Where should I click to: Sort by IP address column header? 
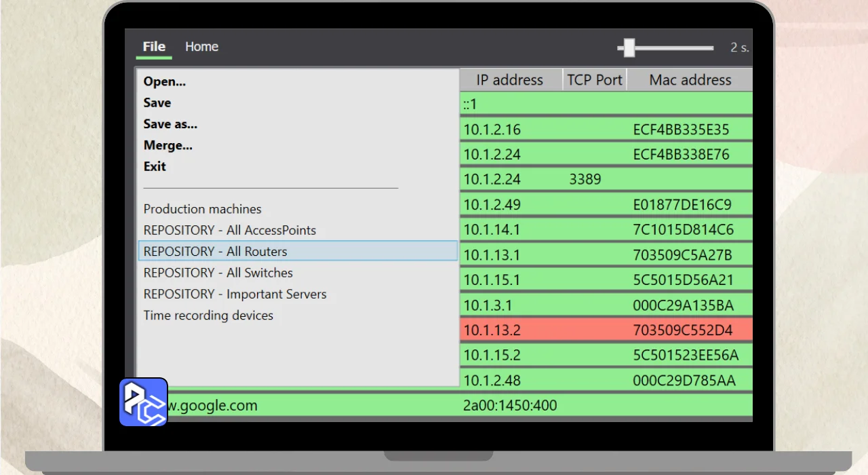510,80
